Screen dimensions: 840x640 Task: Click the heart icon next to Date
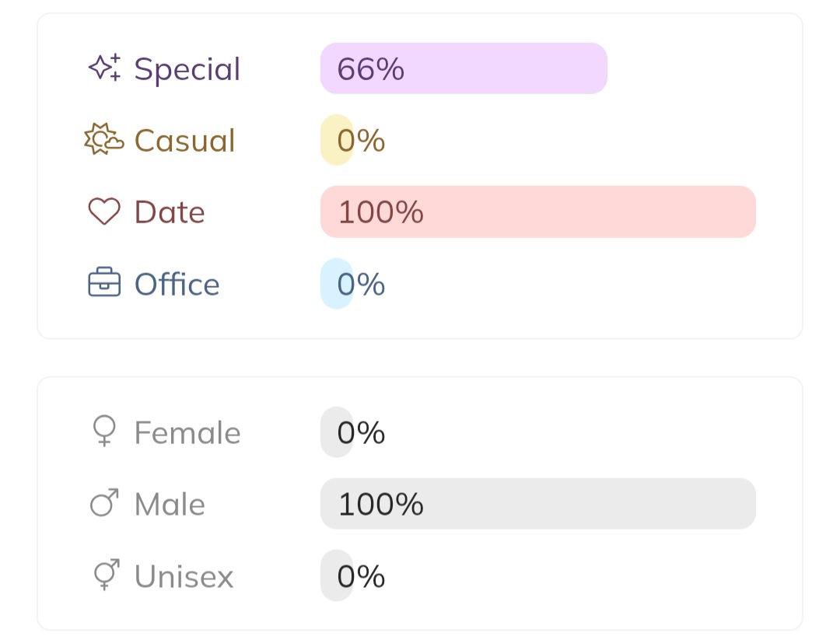point(104,212)
